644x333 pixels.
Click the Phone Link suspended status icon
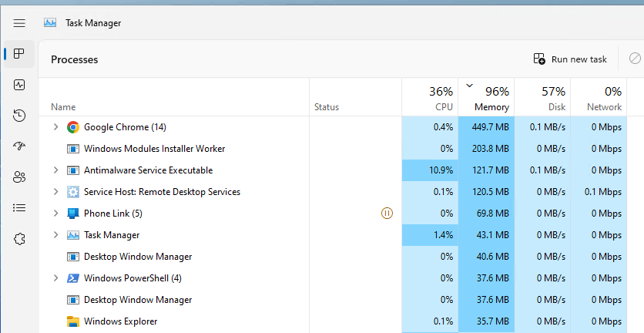point(387,214)
